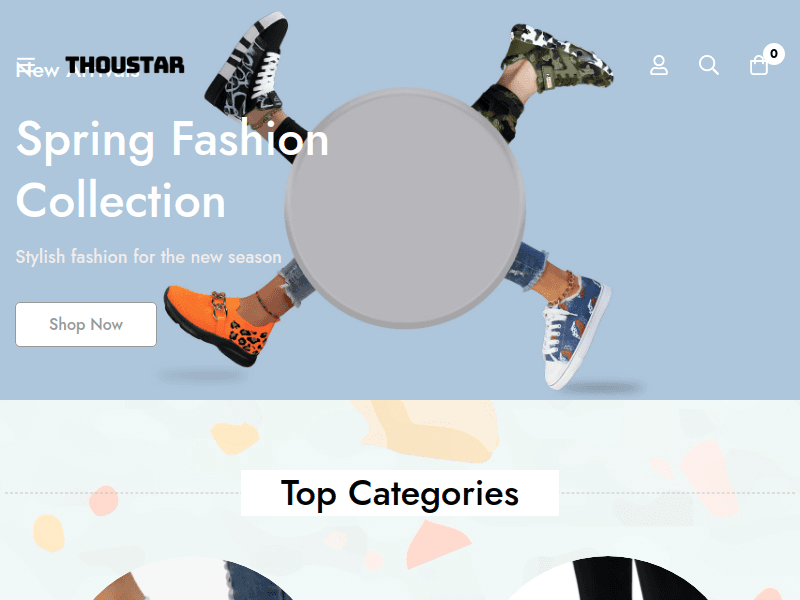Click the cart item count badge
The width and height of the screenshot is (800, 600).
pyautogui.click(x=774, y=53)
